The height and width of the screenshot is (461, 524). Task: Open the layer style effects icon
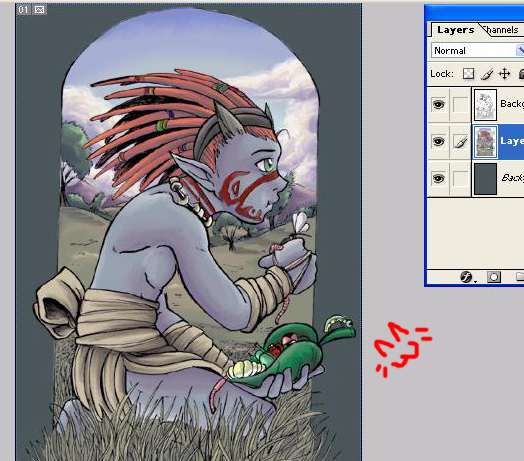tap(467, 277)
